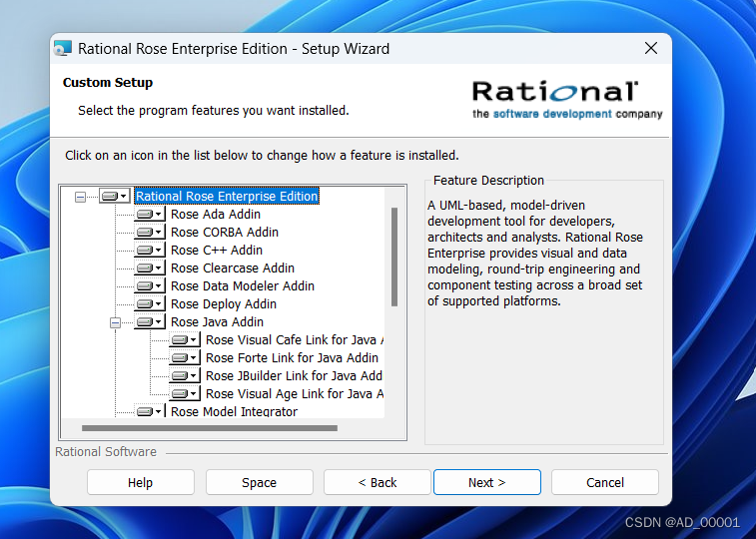Click the horizontal scrollbar of feature tree

210,428
